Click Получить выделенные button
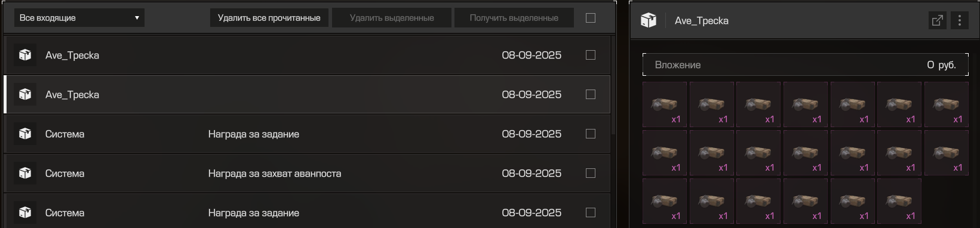980x228 pixels. [514, 18]
